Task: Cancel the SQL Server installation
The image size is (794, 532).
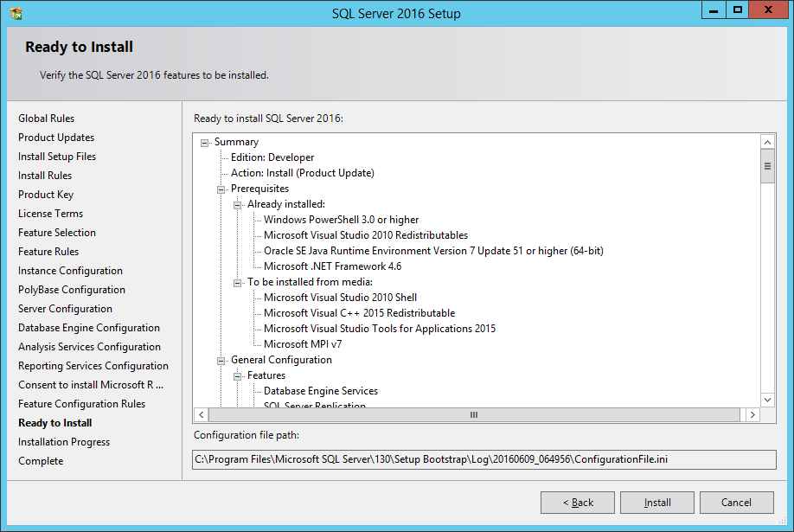Action: pyautogui.click(x=736, y=502)
